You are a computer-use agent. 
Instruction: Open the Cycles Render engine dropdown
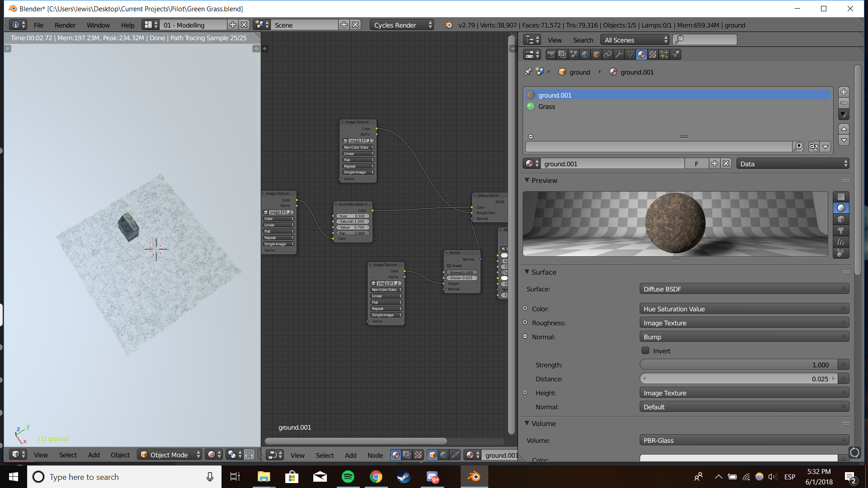tap(402, 25)
